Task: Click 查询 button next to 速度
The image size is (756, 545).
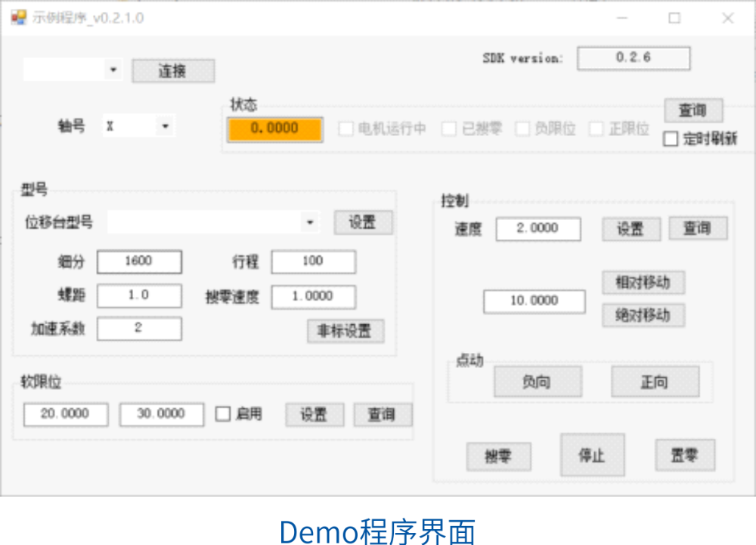Action: (x=698, y=228)
